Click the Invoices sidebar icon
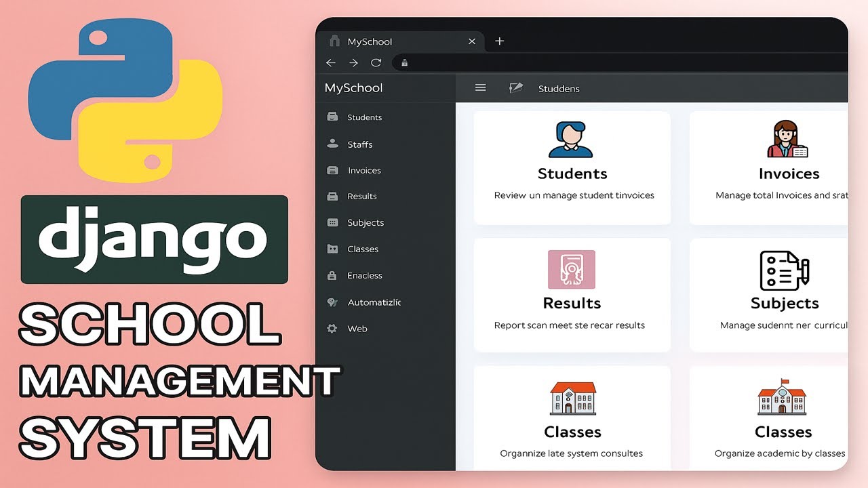The image size is (868, 488). coord(332,170)
